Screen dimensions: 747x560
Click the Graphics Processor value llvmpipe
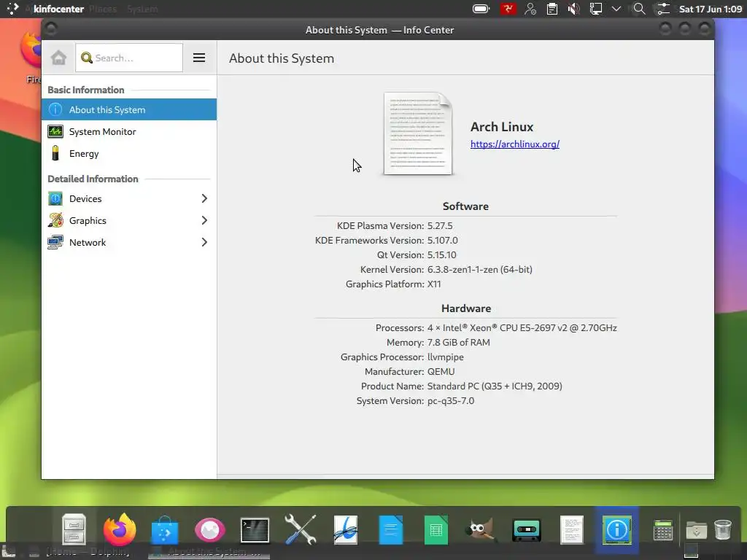tap(446, 357)
